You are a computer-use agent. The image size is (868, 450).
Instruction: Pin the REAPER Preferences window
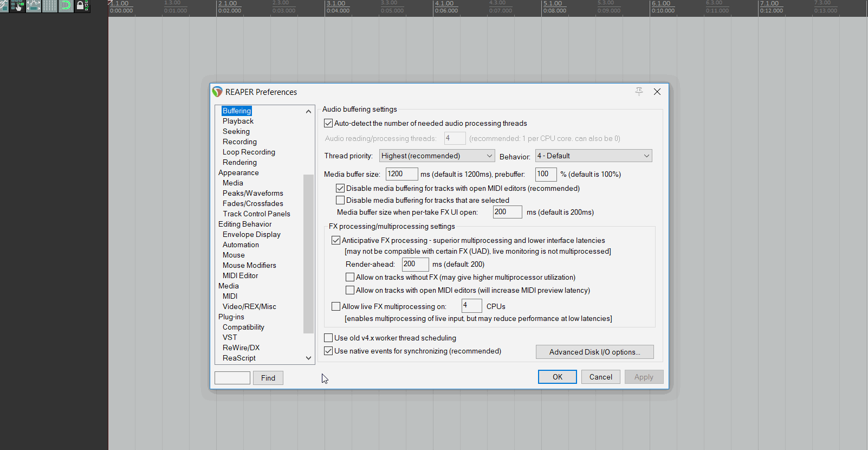tap(639, 92)
